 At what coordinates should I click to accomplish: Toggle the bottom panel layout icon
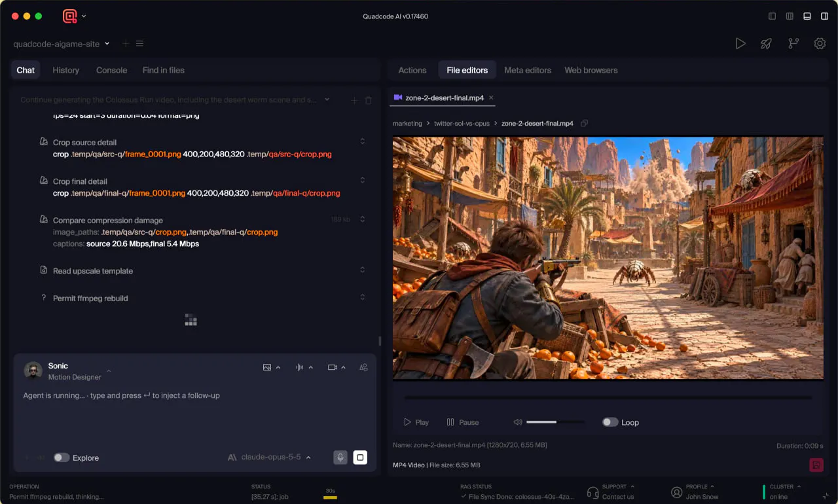click(807, 16)
